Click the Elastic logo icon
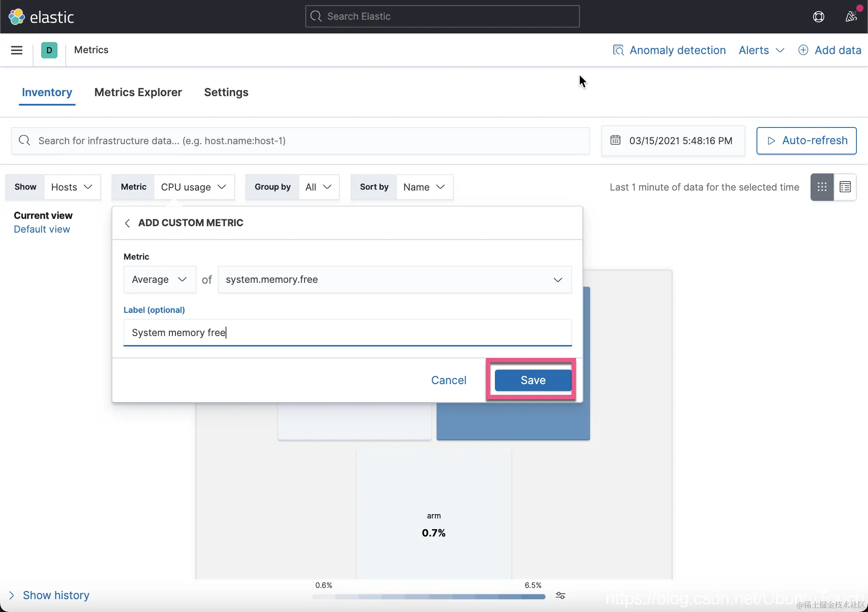The image size is (868, 612). click(x=17, y=17)
